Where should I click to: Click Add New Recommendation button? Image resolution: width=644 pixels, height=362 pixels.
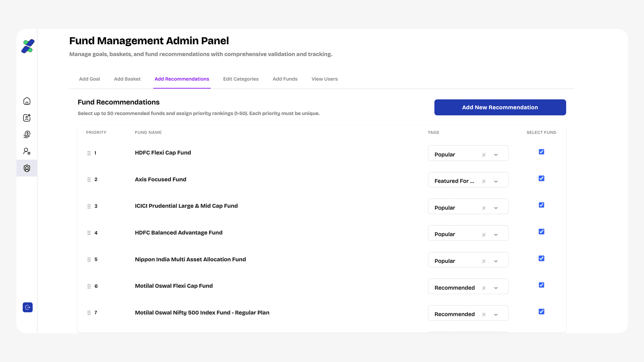tap(500, 107)
